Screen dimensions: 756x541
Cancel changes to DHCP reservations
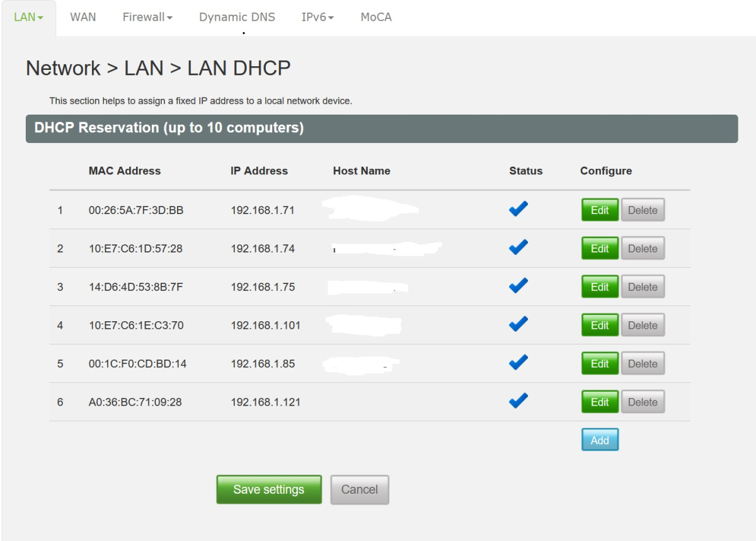click(359, 489)
